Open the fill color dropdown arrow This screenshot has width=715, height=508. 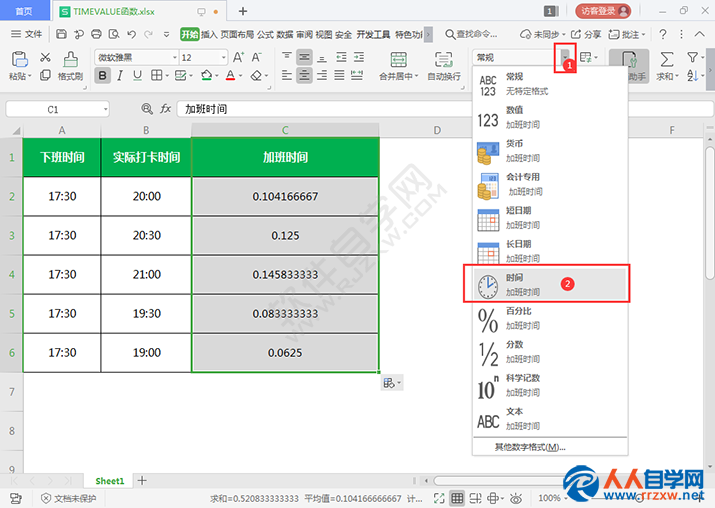[217, 76]
